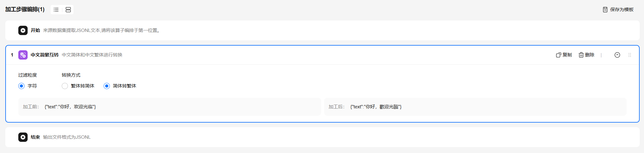Collapse the step panel with chevron
This screenshot has width=644, height=153.
[617, 55]
